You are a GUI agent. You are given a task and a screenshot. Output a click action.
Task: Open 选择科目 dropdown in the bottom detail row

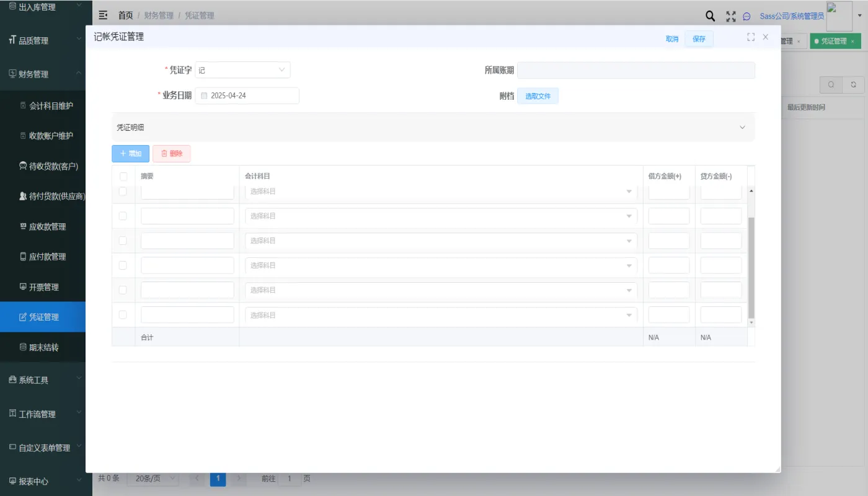tap(441, 315)
